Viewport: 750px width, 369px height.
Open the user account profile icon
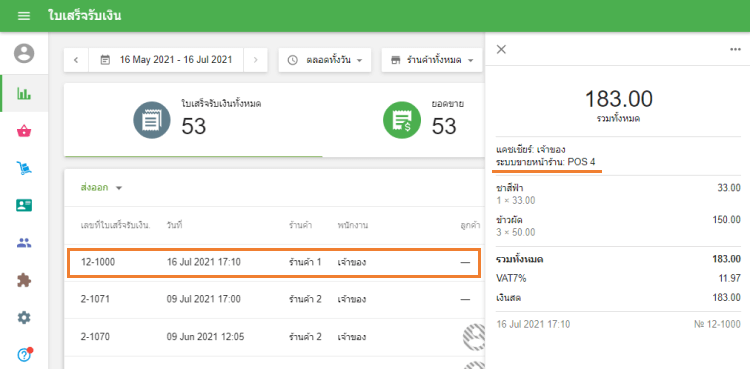[24, 53]
